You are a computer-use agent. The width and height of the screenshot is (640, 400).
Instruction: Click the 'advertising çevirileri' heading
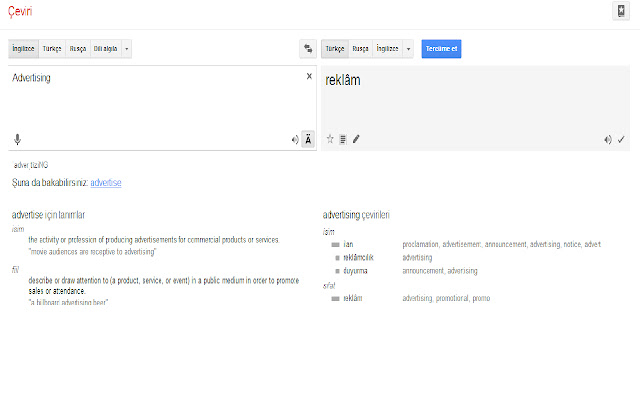coord(356,215)
